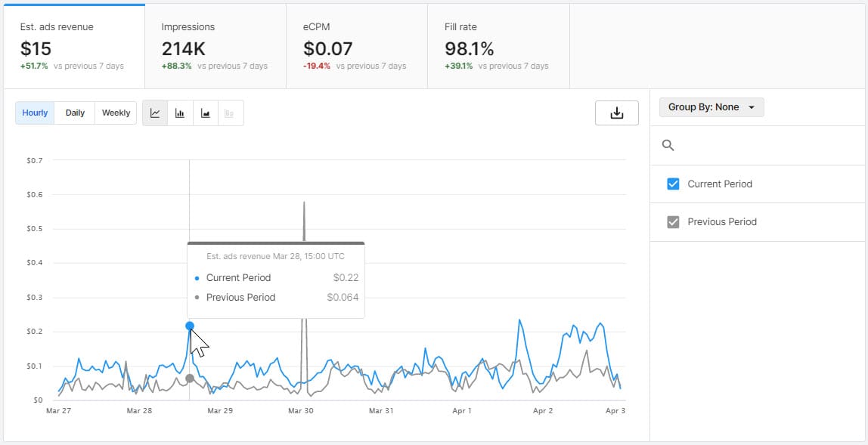Click the disabled stacked bar chart icon
The image size is (868, 445).
click(231, 113)
